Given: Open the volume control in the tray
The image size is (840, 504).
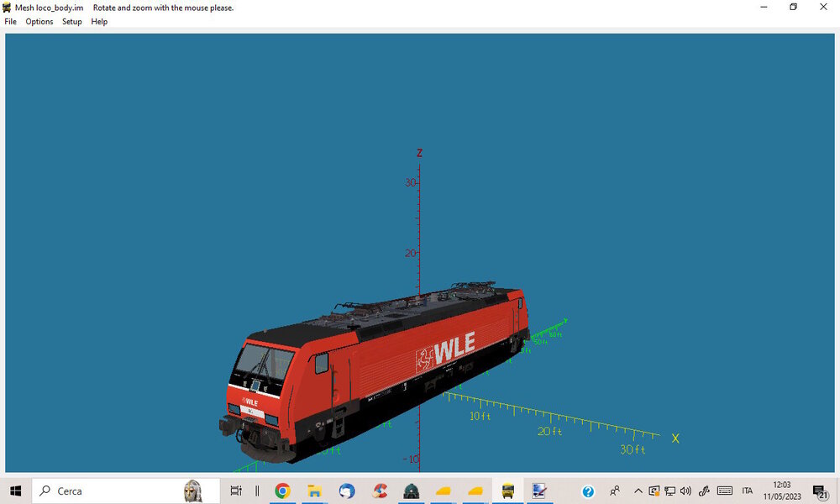Looking at the screenshot, I should tap(685, 491).
